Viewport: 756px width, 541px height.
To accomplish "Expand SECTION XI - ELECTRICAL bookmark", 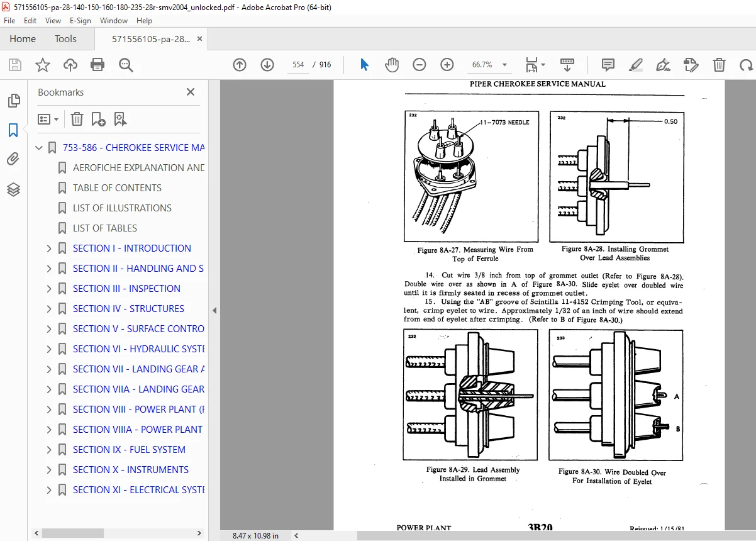I will (49, 490).
